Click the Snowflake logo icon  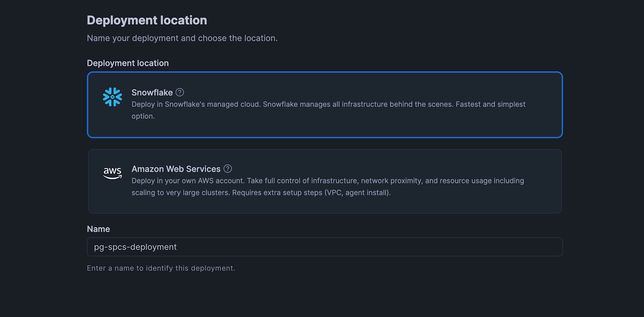click(x=112, y=97)
